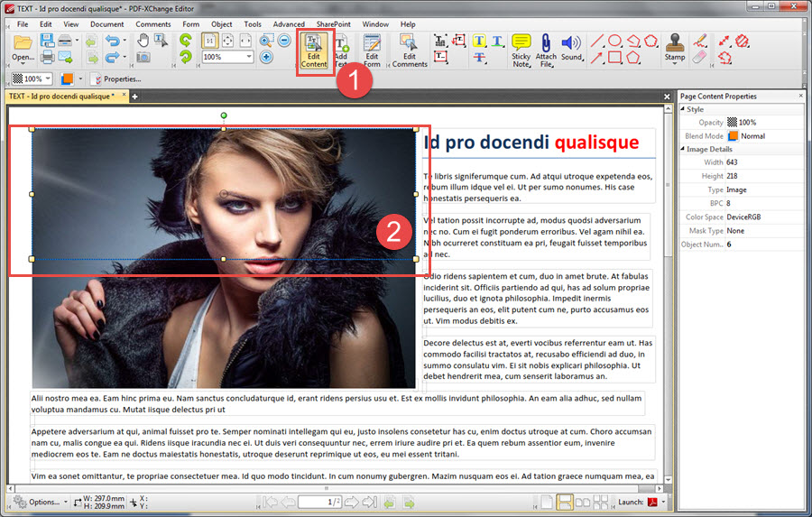Toggle continuous page layout
Viewport: 812px width, 517px height.
coord(565,502)
